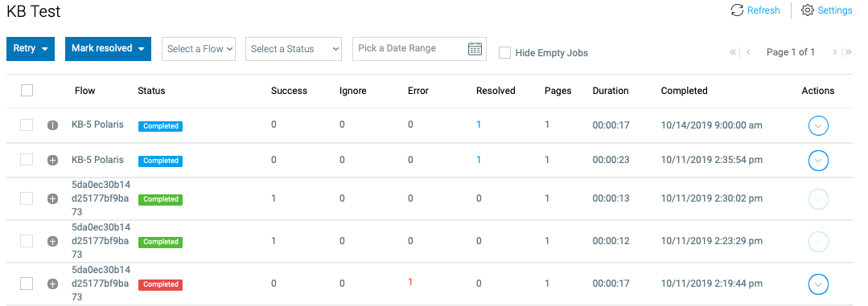Open the Mark resolved dropdown
This screenshot has height=306, width=868.
(108, 49)
